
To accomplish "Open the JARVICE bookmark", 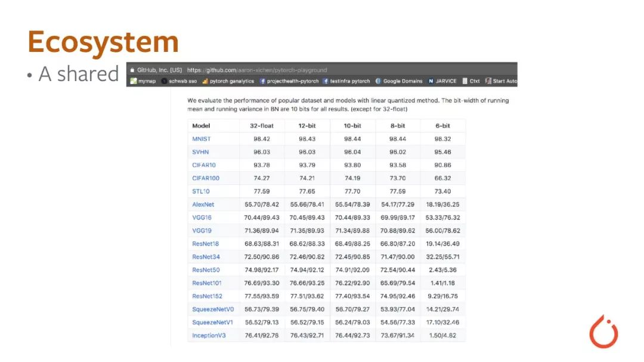I will 442,81.
